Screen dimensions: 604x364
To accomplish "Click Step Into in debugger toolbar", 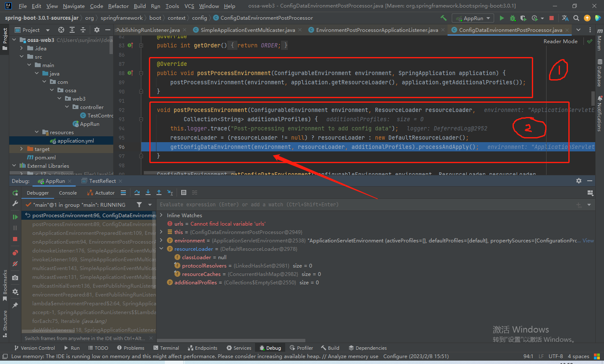I will [148, 192].
